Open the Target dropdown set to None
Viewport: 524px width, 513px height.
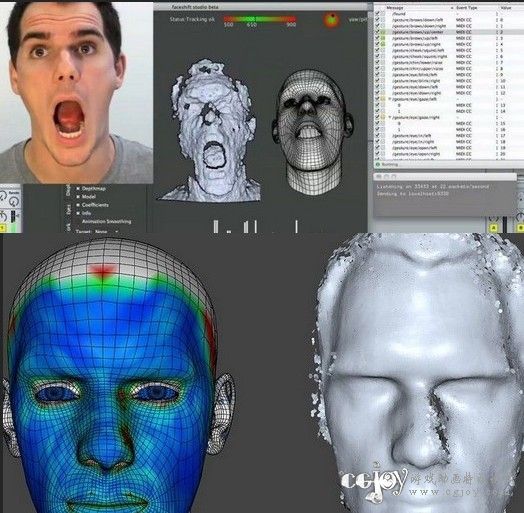106,231
